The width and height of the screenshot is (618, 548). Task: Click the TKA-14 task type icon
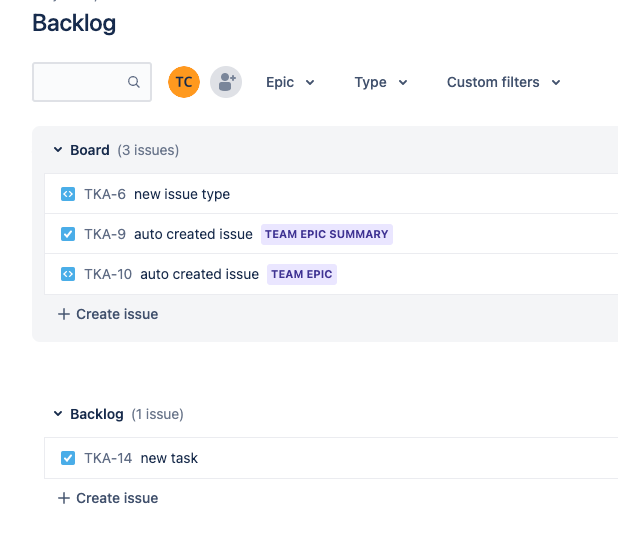(68, 458)
